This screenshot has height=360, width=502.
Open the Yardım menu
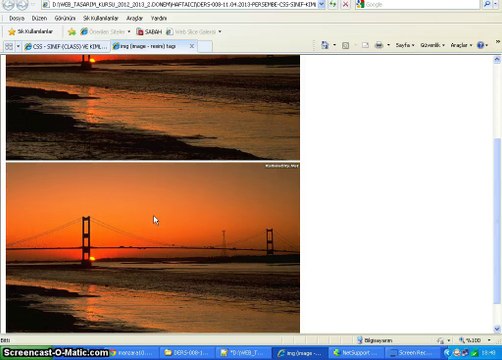(x=158, y=18)
